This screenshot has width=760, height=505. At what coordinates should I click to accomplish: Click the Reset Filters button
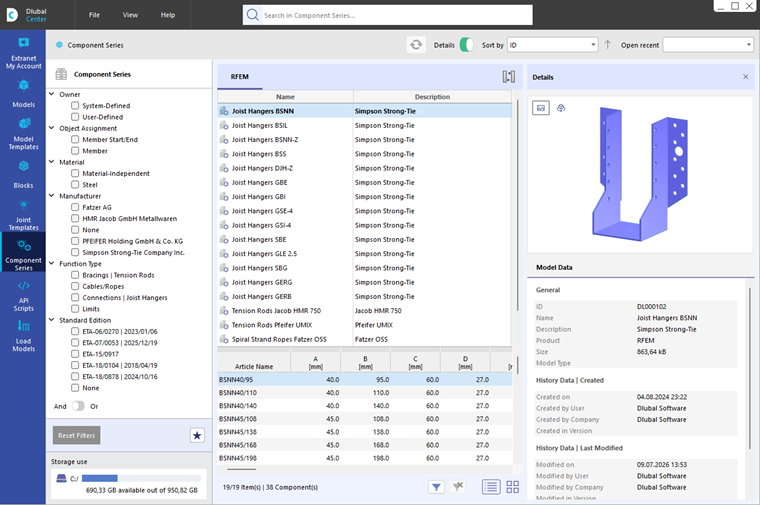[77, 435]
